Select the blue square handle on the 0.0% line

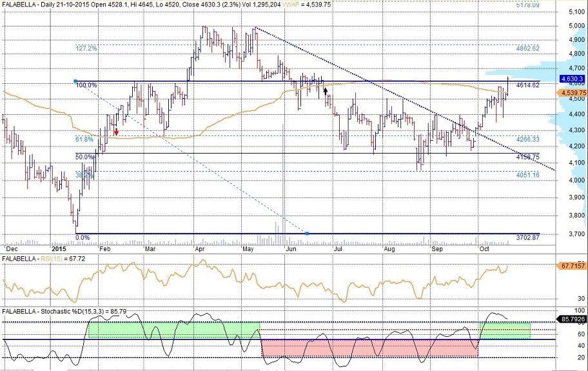point(307,234)
